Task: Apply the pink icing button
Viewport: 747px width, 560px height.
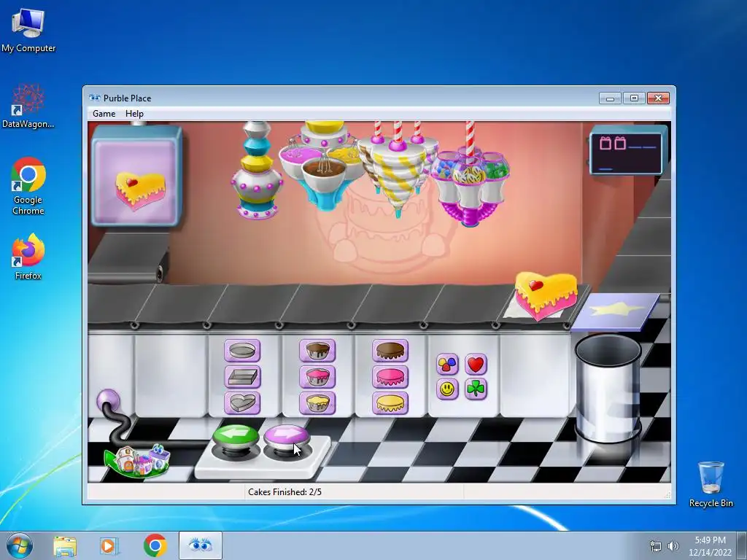Action: [x=390, y=377]
